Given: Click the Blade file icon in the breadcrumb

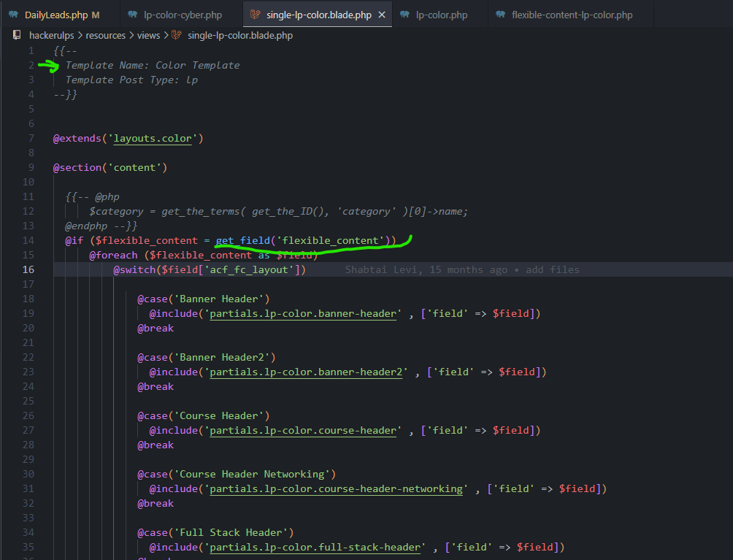Looking at the screenshot, I should click(x=177, y=35).
